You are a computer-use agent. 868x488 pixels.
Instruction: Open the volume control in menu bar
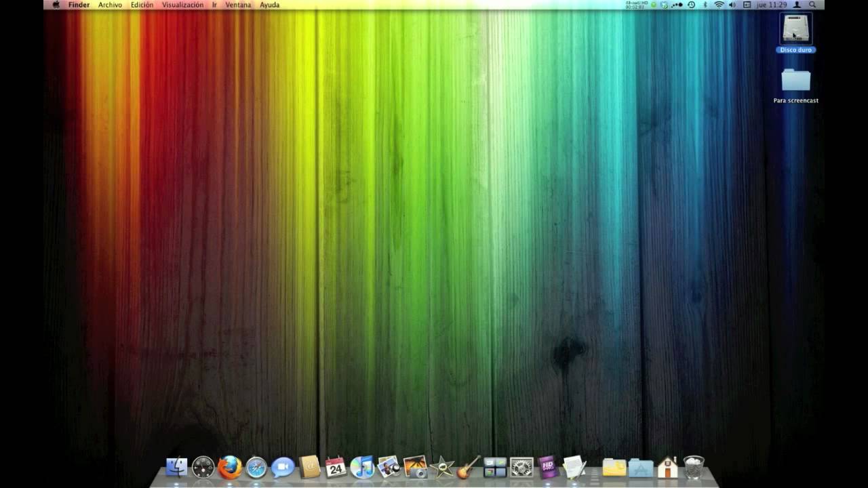click(x=732, y=5)
